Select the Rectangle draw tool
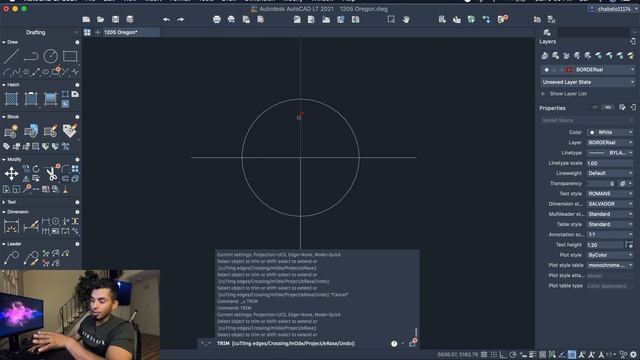Viewport: 640px width, 360px height. 70,56
